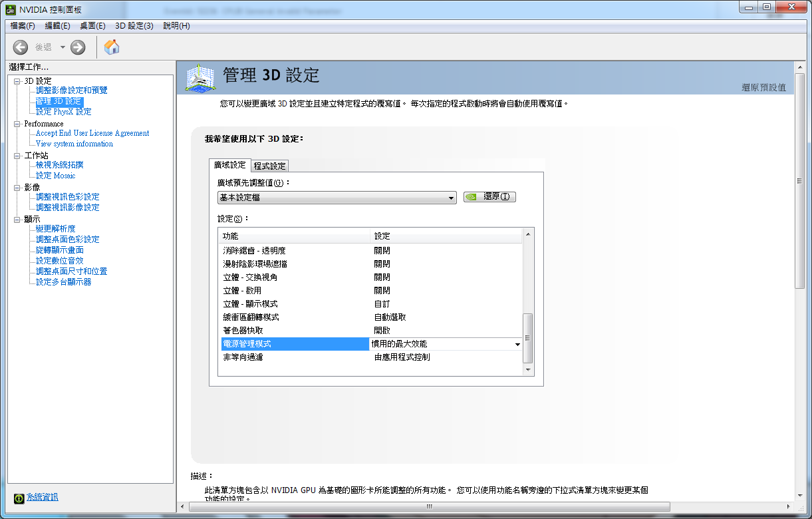This screenshot has height=519, width=812.
Task: Open the back history dropdown arrow
Action: click(x=63, y=47)
